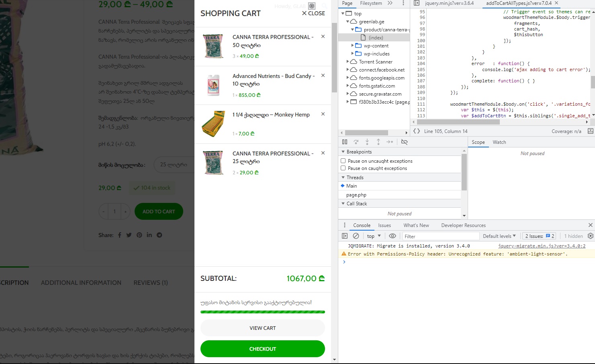Image resolution: width=595 pixels, height=364 pixels.
Task: Open the drawer three-dot menu
Action: (344, 225)
